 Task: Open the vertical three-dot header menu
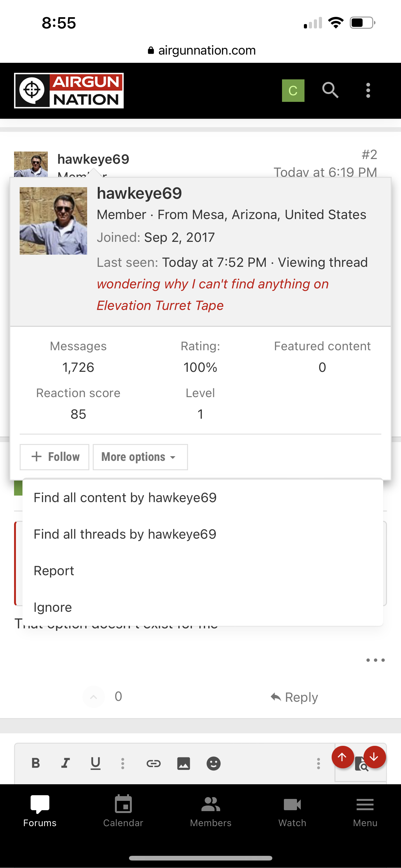click(368, 90)
